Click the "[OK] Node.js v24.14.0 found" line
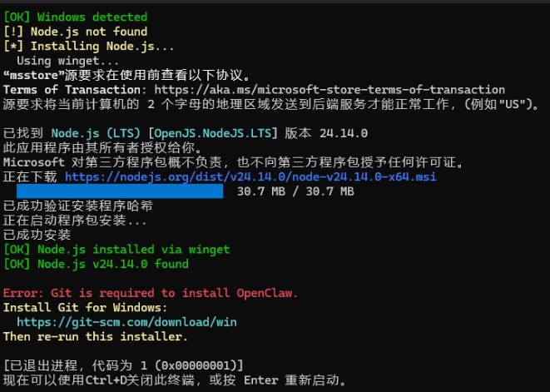Image resolution: width=550 pixels, height=392 pixels. click(96, 264)
